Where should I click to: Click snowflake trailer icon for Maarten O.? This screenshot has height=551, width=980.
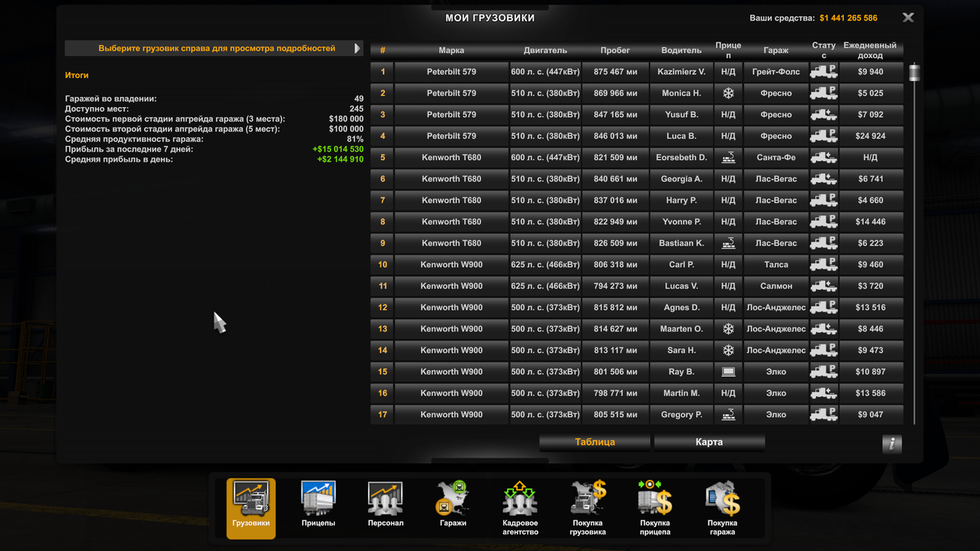tap(728, 328)
